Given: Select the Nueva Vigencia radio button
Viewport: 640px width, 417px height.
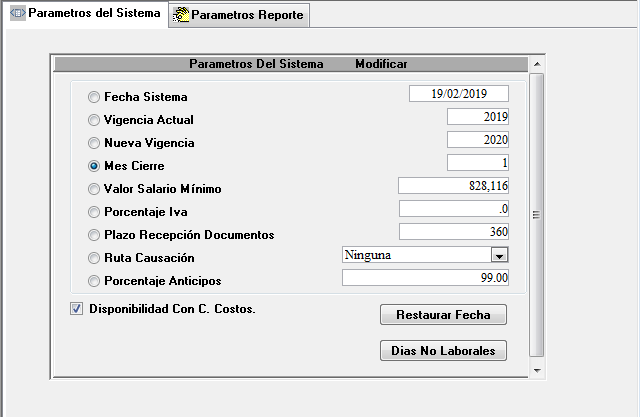Looking at the screenshot, I should pyautogui.click(x=94, y=143).
